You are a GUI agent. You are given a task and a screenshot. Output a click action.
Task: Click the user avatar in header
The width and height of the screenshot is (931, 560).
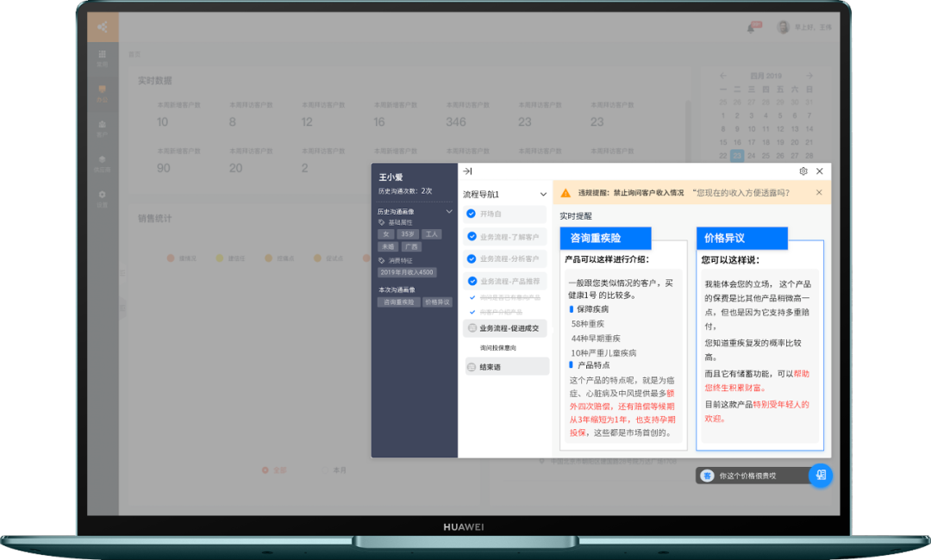[x=783, y=27]
